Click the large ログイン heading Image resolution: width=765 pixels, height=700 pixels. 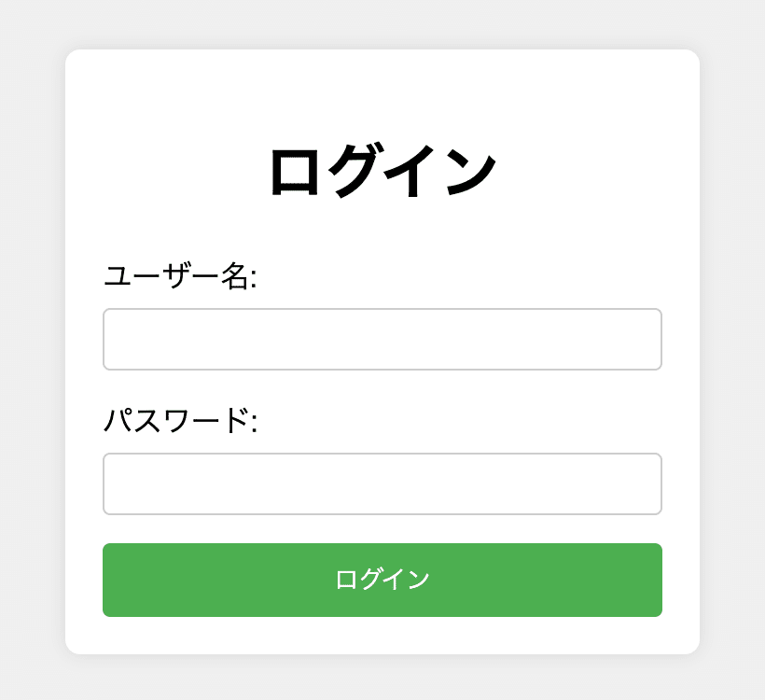[x=382, y=172]
